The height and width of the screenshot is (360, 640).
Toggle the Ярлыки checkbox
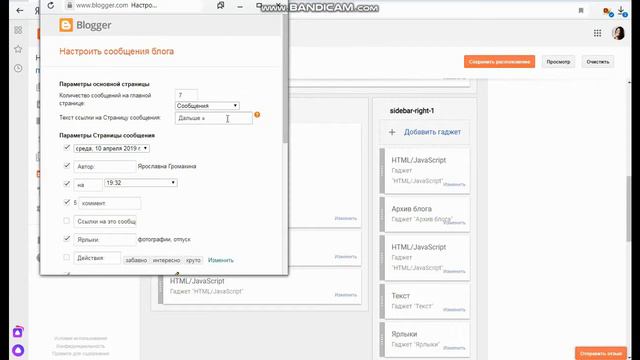tap(67, 239)
